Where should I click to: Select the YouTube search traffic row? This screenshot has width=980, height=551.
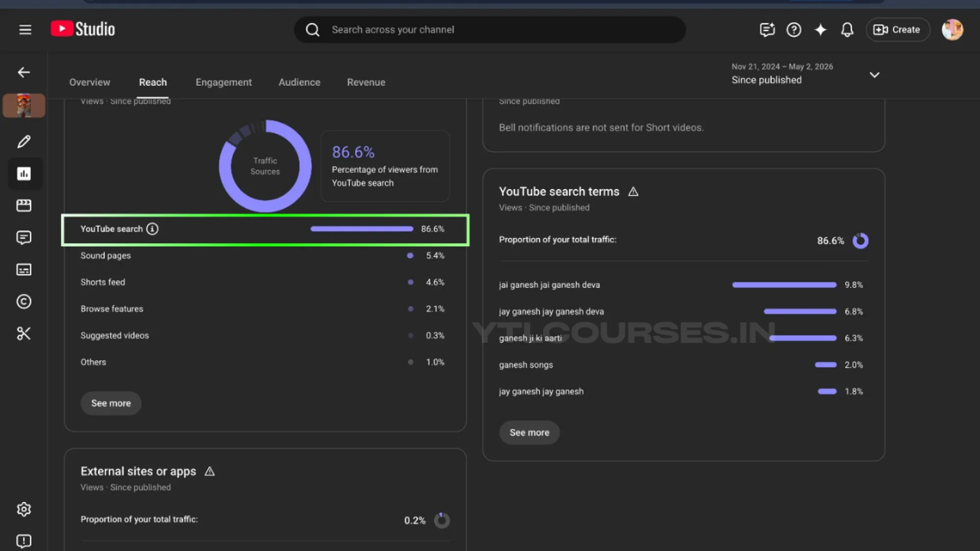pos(265,229)
